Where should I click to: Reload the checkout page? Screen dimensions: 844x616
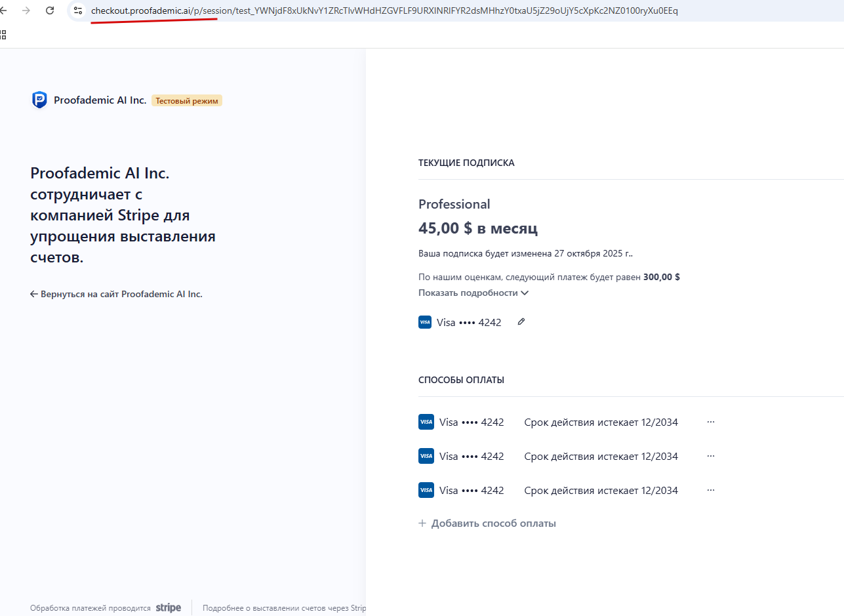[x=50, y=10]
